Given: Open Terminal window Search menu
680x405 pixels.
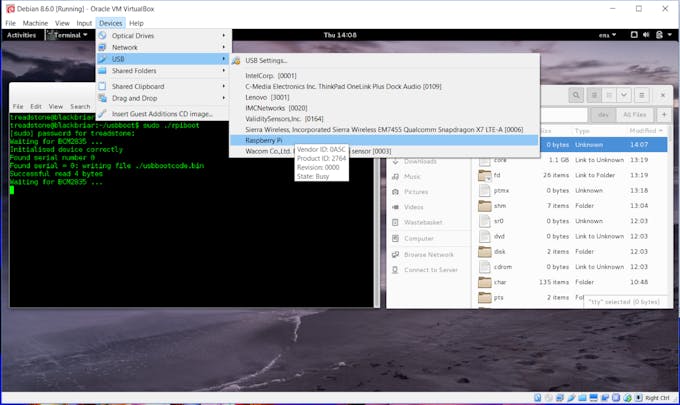Looking at the screenshot, I should [80, 106].
